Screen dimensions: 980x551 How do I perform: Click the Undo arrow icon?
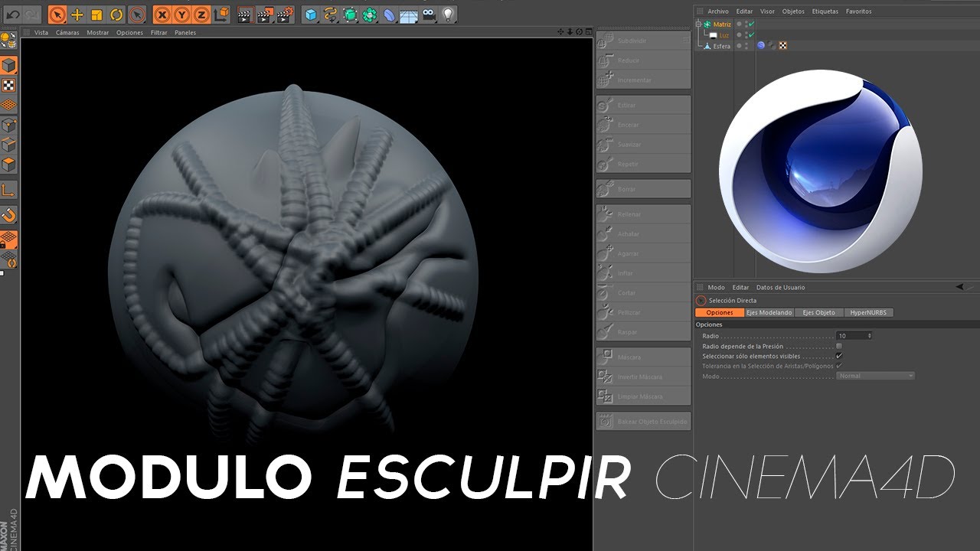pyautogui.click(x=12, y=14)
